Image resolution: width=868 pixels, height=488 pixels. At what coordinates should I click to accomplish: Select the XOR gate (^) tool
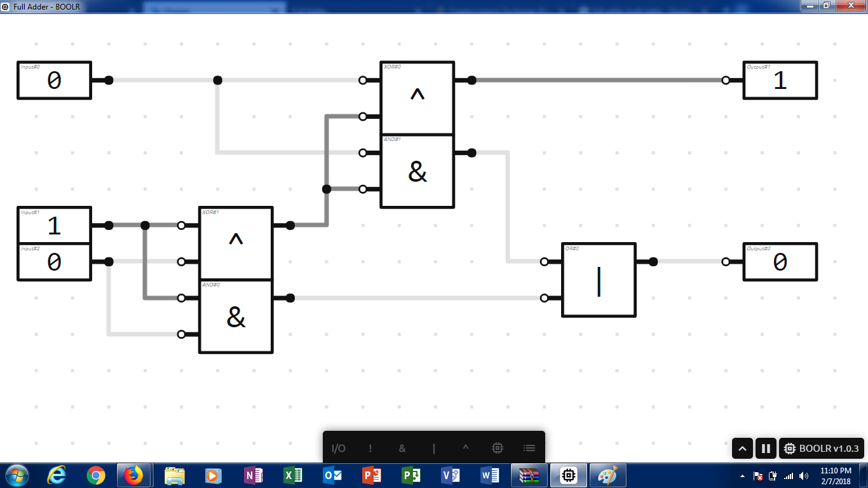click(466, 448)
